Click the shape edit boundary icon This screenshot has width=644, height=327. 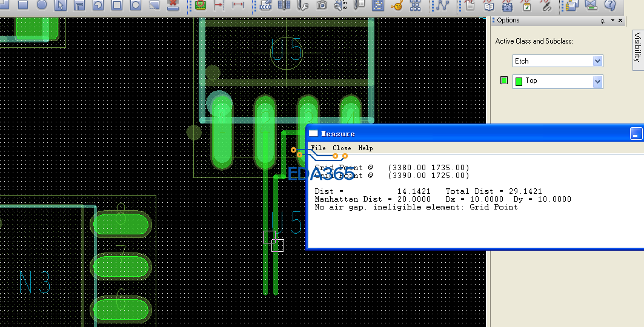[154, 5]
